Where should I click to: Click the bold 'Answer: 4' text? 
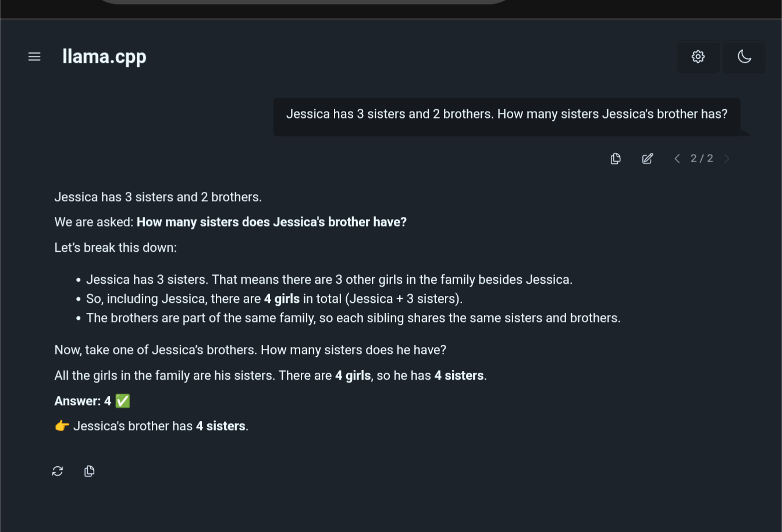tap(83, 401)
